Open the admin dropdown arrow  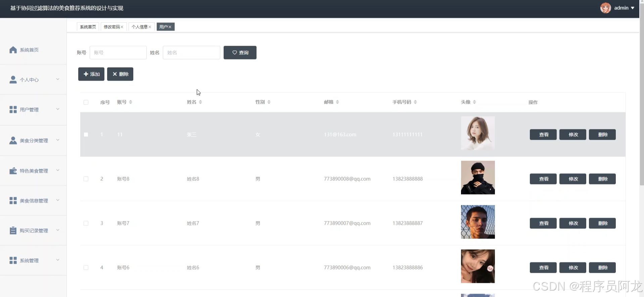(x=633, y=8)
